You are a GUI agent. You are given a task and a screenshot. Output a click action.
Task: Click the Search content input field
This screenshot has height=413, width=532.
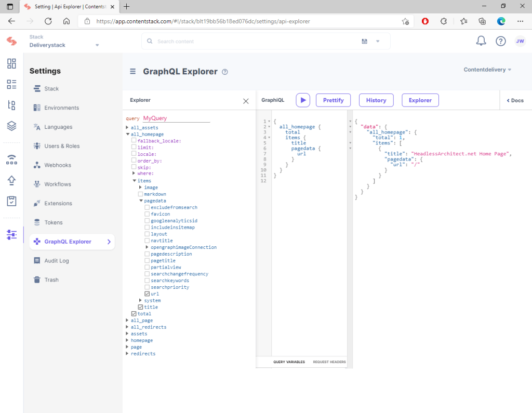[x=255, y=41]
